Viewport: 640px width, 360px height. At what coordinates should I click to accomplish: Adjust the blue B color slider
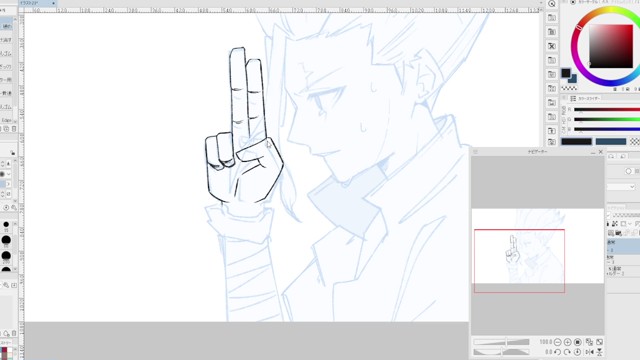point(607,129)
